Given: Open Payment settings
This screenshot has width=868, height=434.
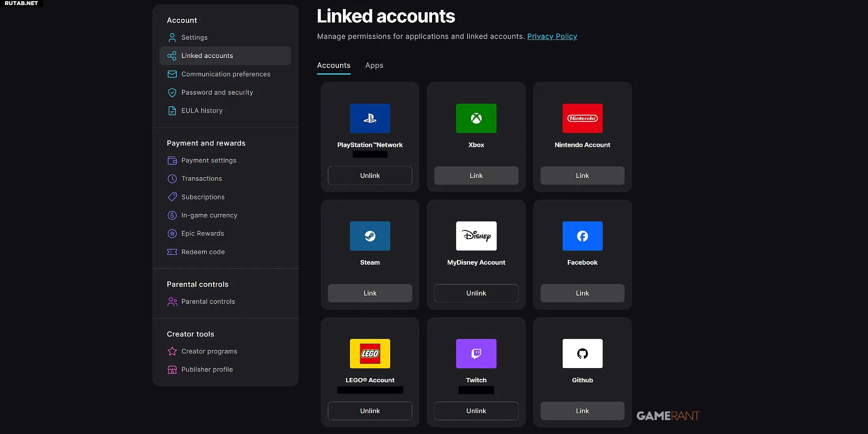Looking at the screenshot, I should tap(225, 161).
